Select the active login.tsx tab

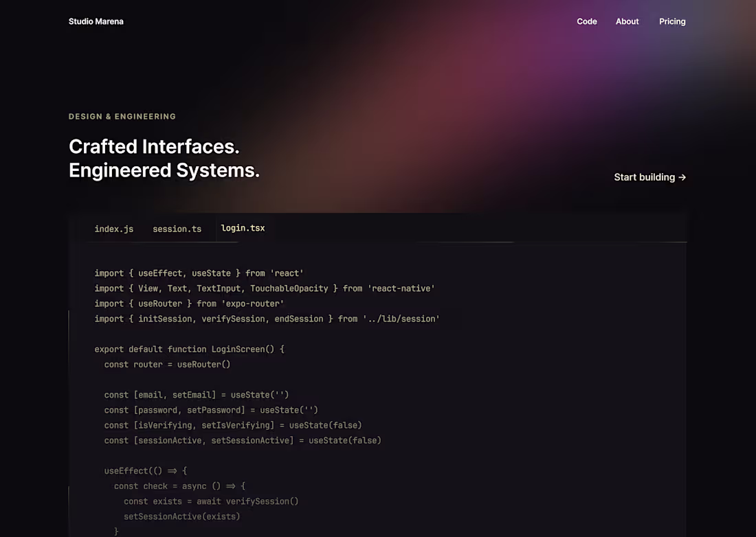pos(243,227)
